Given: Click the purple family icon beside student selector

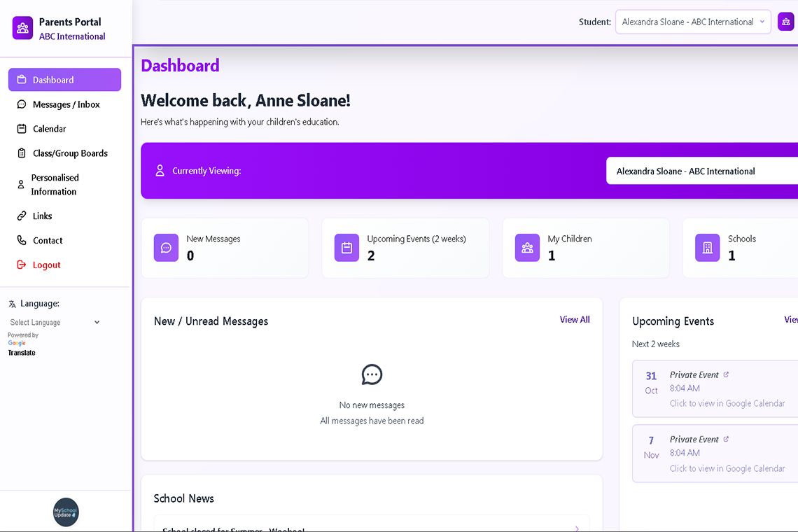Looking at the screenshot, I should point(785,22).
